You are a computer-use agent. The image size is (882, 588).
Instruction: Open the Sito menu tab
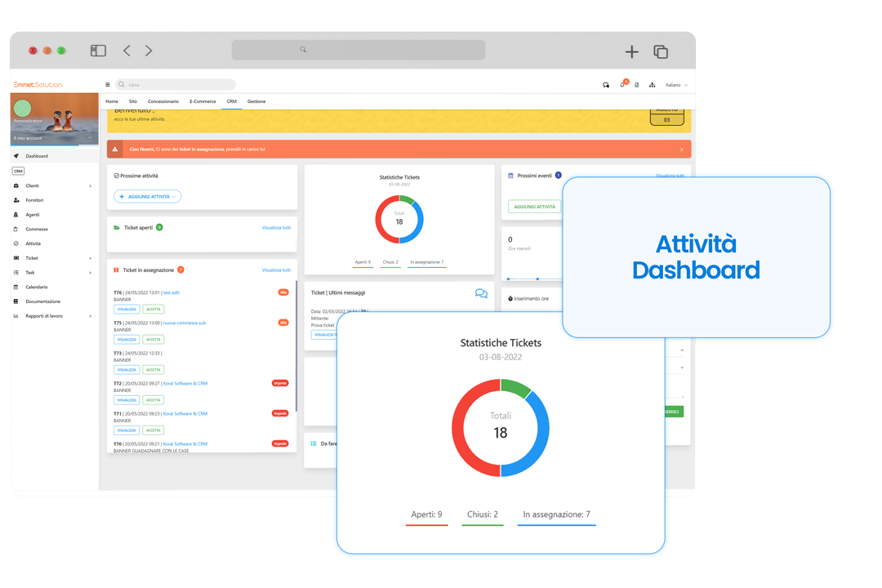tap(133, 101)
